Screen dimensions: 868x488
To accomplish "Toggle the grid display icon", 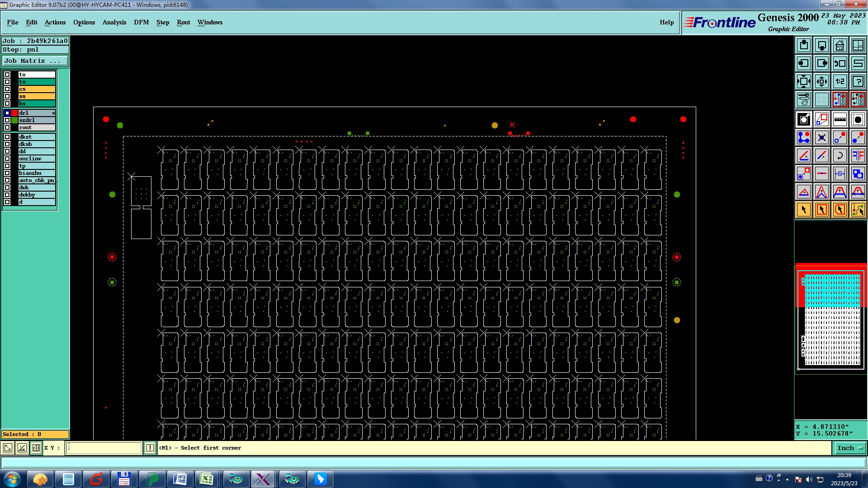I will [x=821, y=99].
